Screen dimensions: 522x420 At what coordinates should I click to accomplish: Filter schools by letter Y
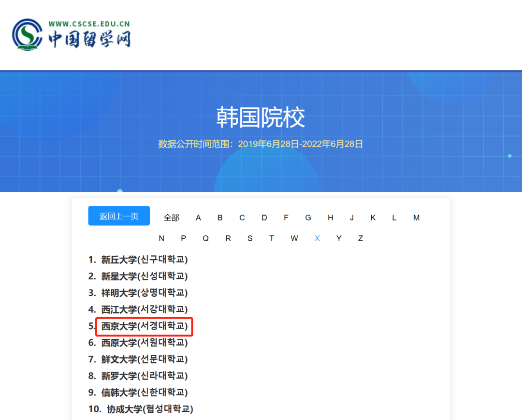[339, 239]
